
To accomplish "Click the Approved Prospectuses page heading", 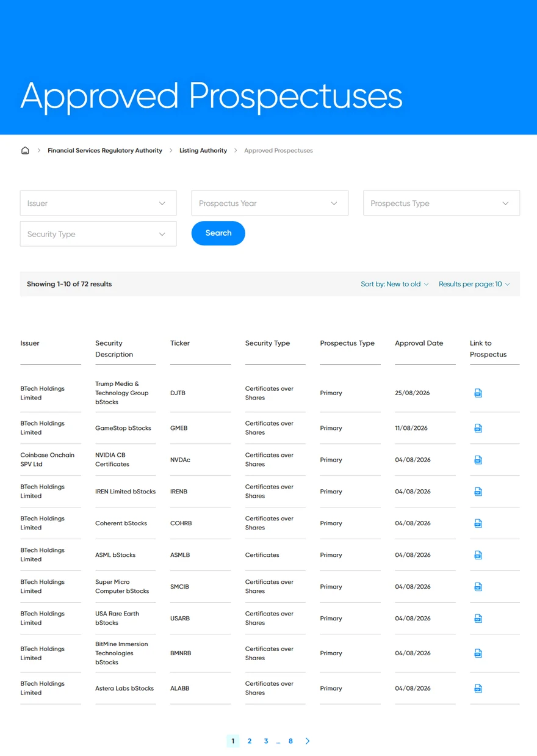I will (211, 96).
